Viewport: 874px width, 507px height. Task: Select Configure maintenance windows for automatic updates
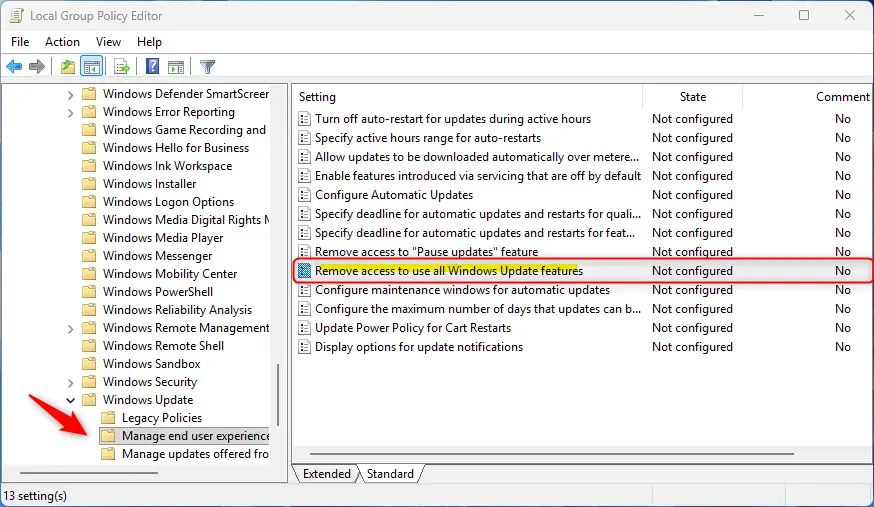point(462,290)
